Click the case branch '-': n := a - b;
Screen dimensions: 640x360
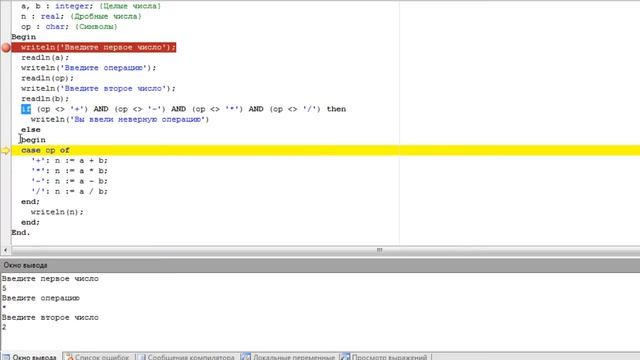[69, 181]
